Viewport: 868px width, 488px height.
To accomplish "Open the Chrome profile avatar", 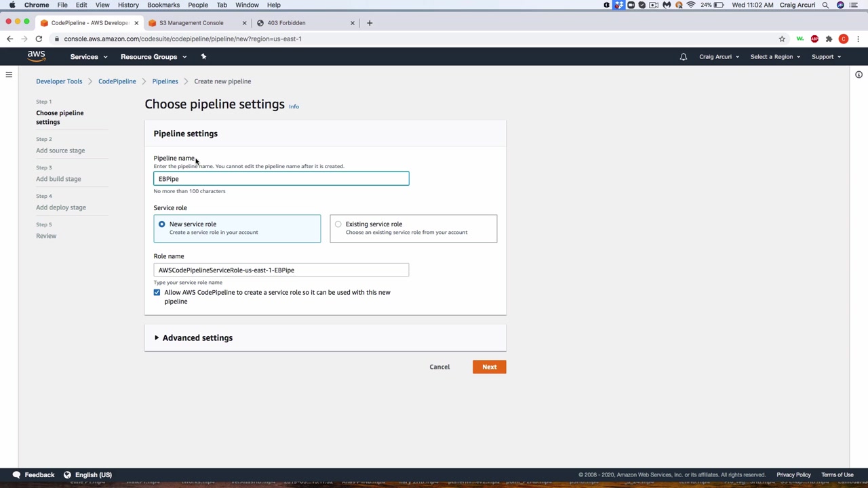I will tap(844, 39).
